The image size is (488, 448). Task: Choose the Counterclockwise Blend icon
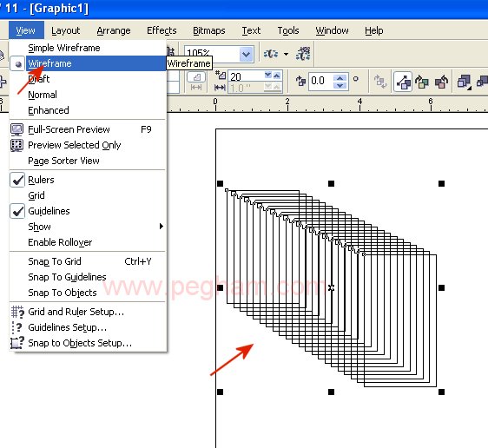tap(441, 82)
